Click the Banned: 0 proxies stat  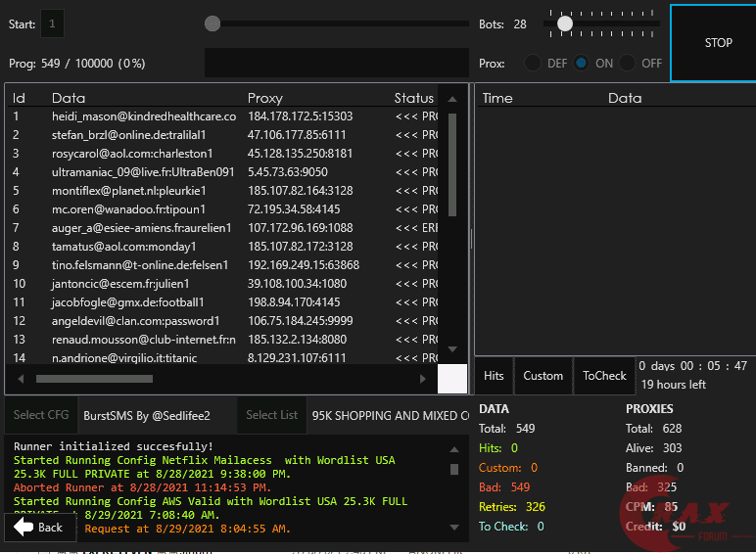tap(655, 468)
